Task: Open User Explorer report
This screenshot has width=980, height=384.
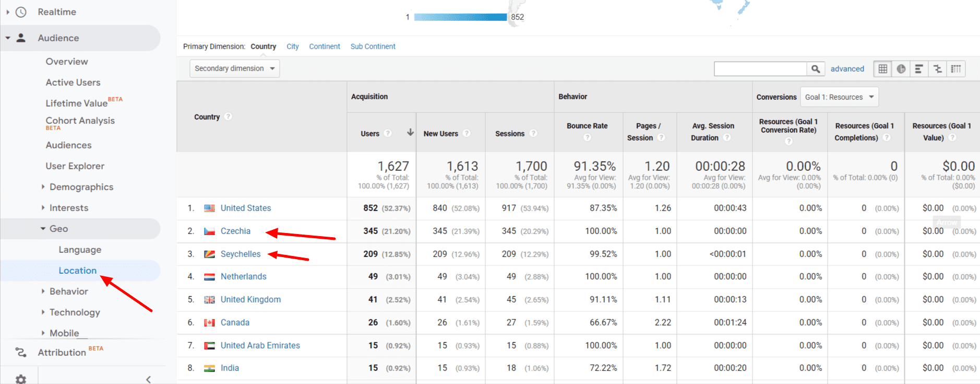Action: [75, 166]
